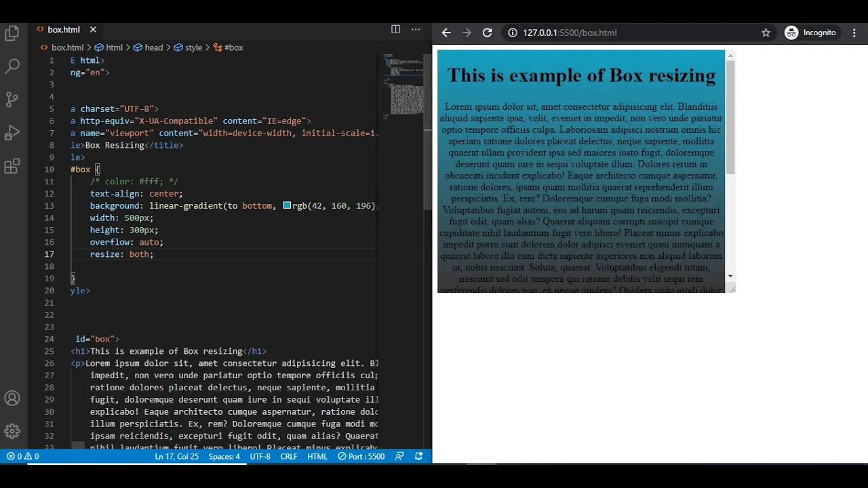Click the 'overflow: auto;' code line
The height and width of the screenshot is (488, 868).
click(127, 242)
